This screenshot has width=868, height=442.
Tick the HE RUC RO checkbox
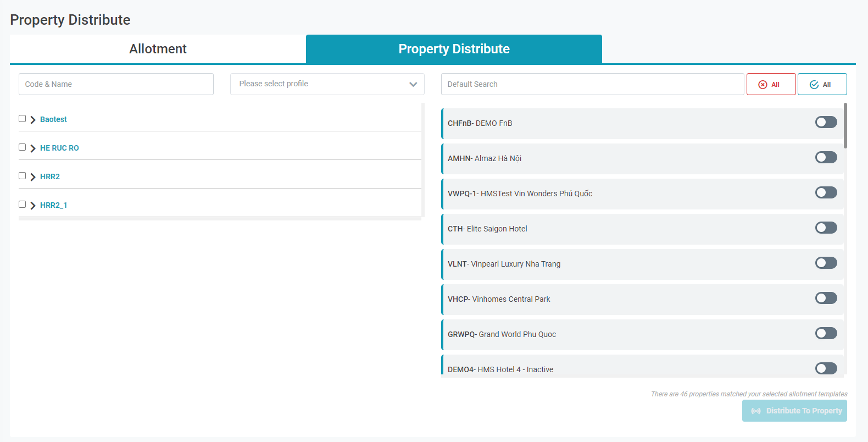coord(23,147)
